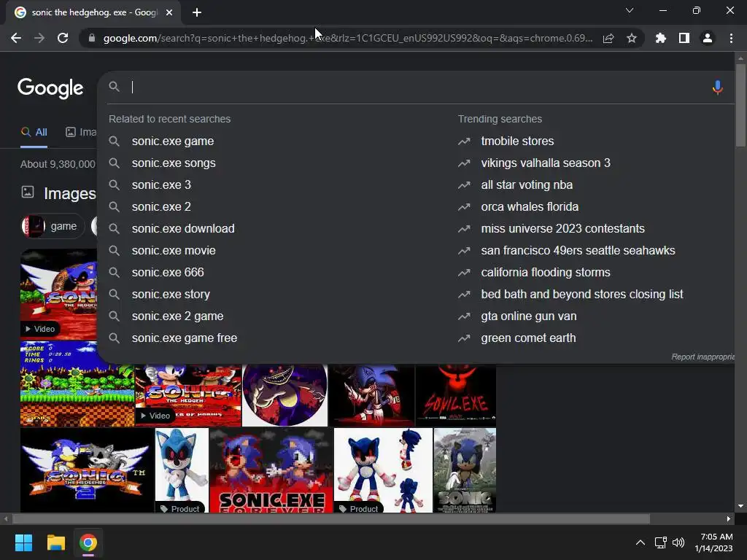This screenshot has height=560, width=747.
Task: Open the Extensions puzzle icon
Action: tap(661, 38)
